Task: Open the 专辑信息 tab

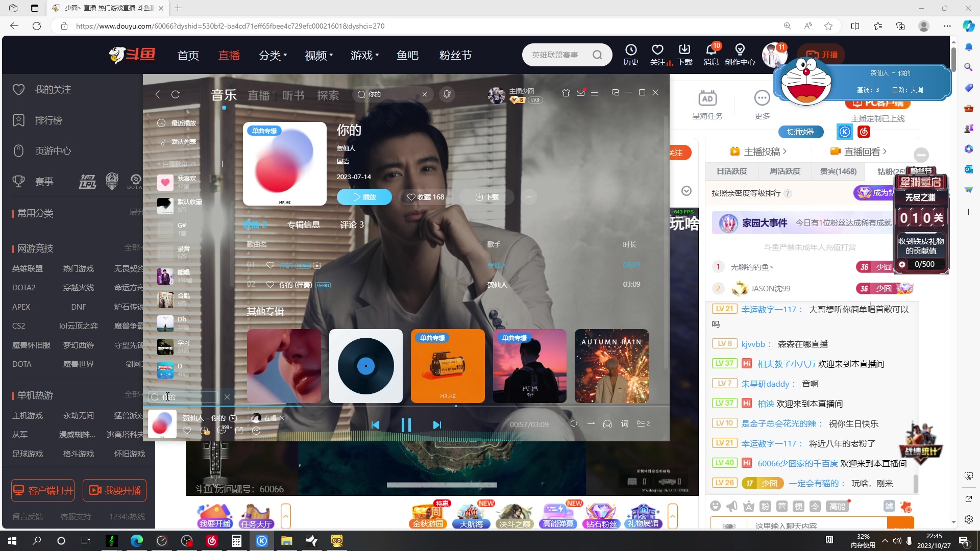Action: point(304,224)
